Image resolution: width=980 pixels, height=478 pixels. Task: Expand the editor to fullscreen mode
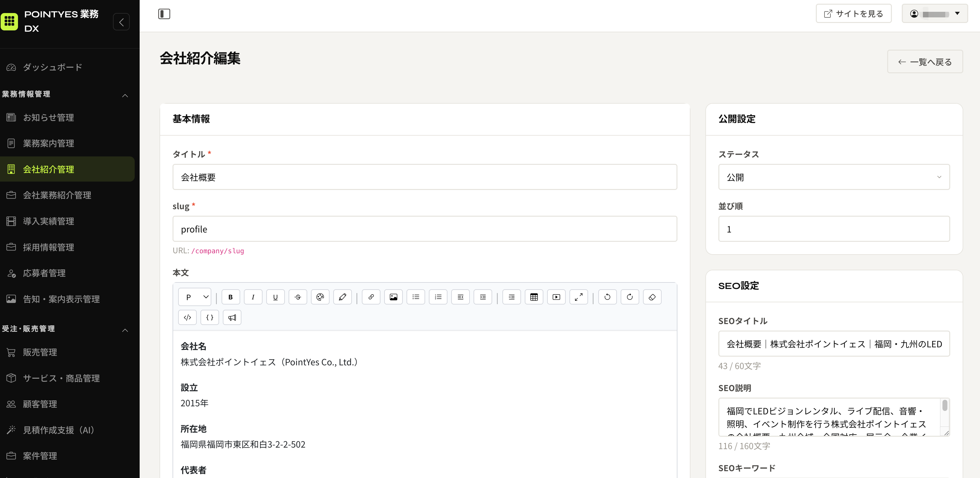tap(579, 297)
